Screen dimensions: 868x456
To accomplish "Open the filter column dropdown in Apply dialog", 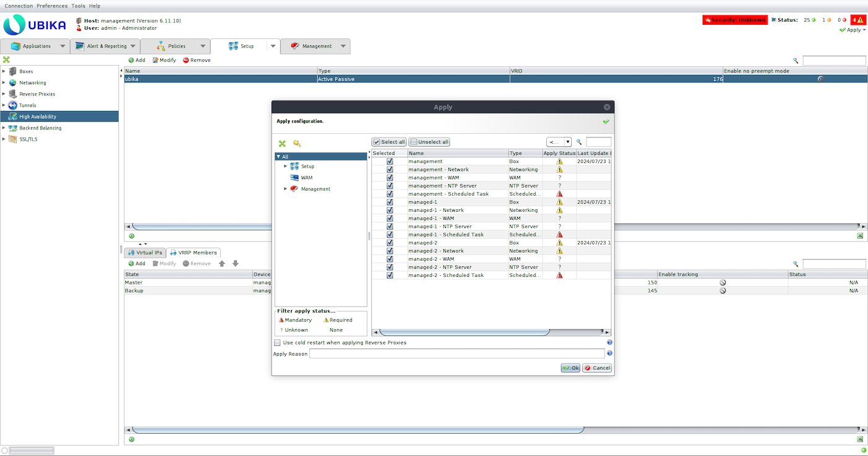I will [559, 142].
